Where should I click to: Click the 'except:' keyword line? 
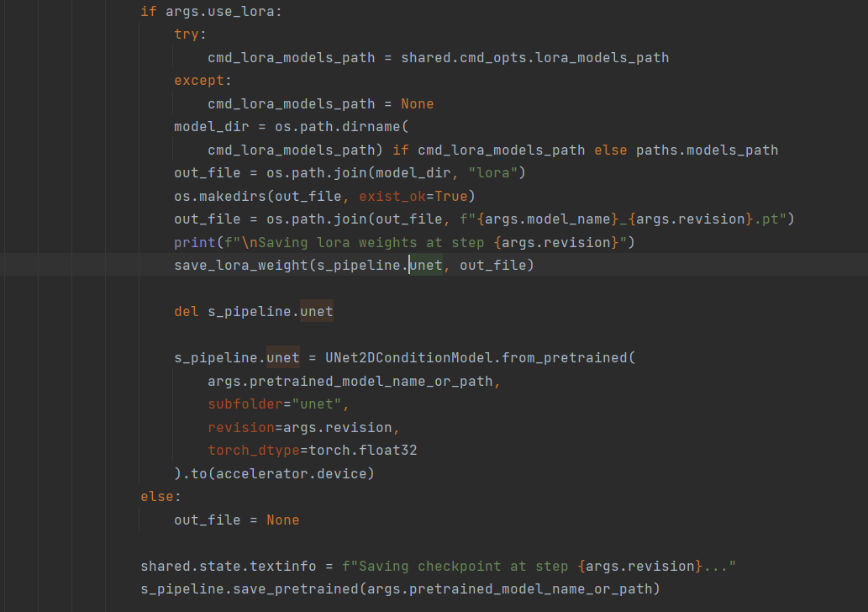(203, 81)
